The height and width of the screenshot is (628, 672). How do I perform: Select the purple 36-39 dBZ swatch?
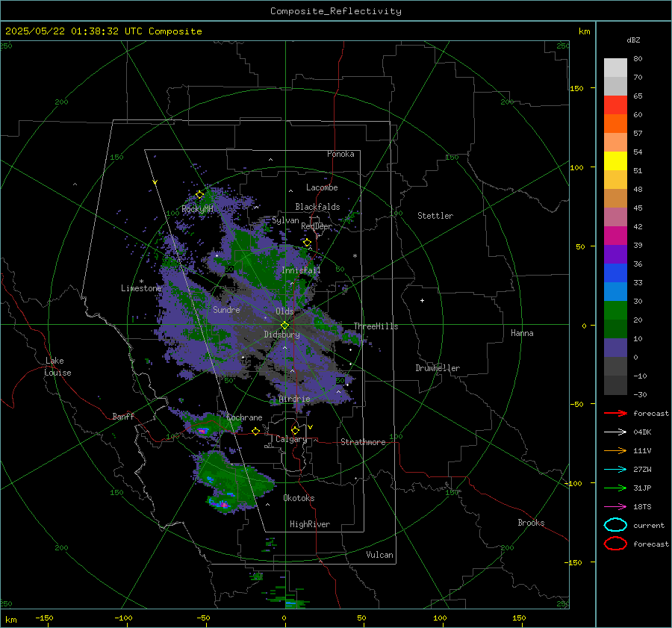(x=615, y=255)
